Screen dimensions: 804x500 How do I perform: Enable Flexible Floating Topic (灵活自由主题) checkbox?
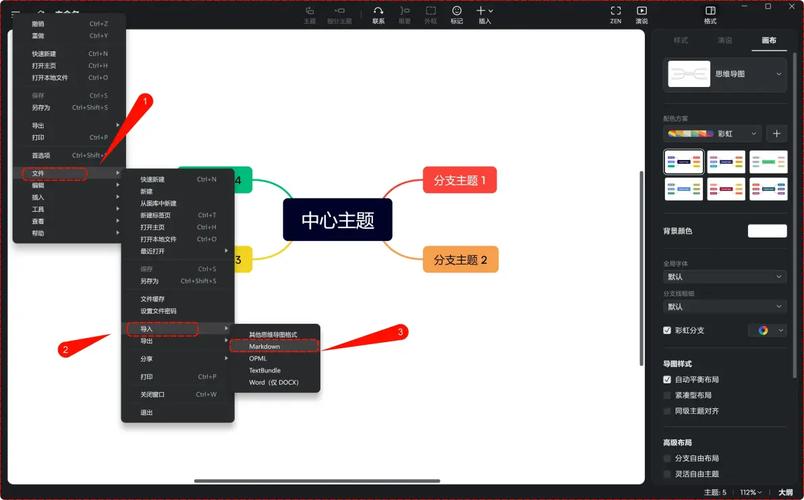point(667,474)
